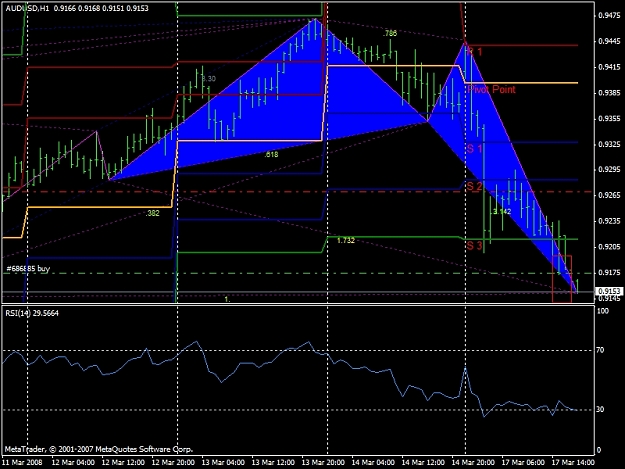This screenshot has width=625, height=469.
Task: Click the 17 Mar 14:00 time label
Action: point(573,463)
